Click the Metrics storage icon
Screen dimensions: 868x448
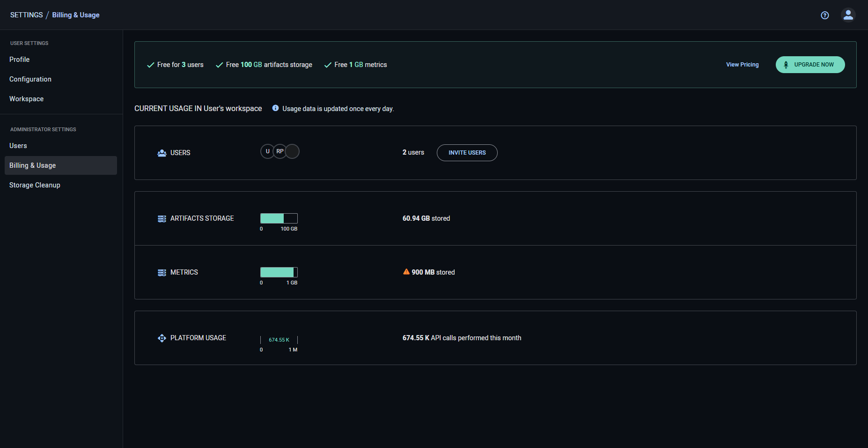(x=162, y=272)
